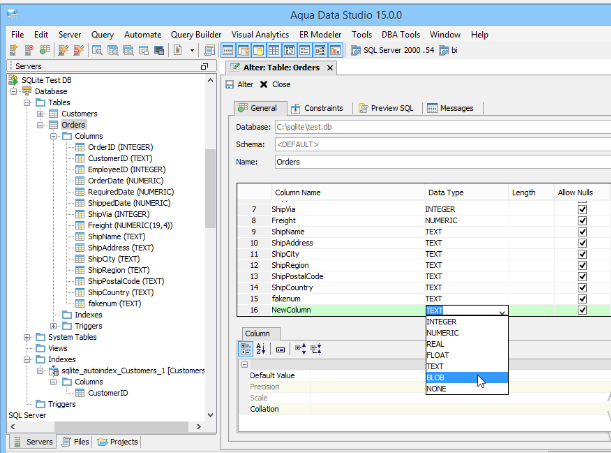Click the Orders table icon in tree
Viewport: 611px width, 453px height.
pyautogui.click(x=53, y=125)
